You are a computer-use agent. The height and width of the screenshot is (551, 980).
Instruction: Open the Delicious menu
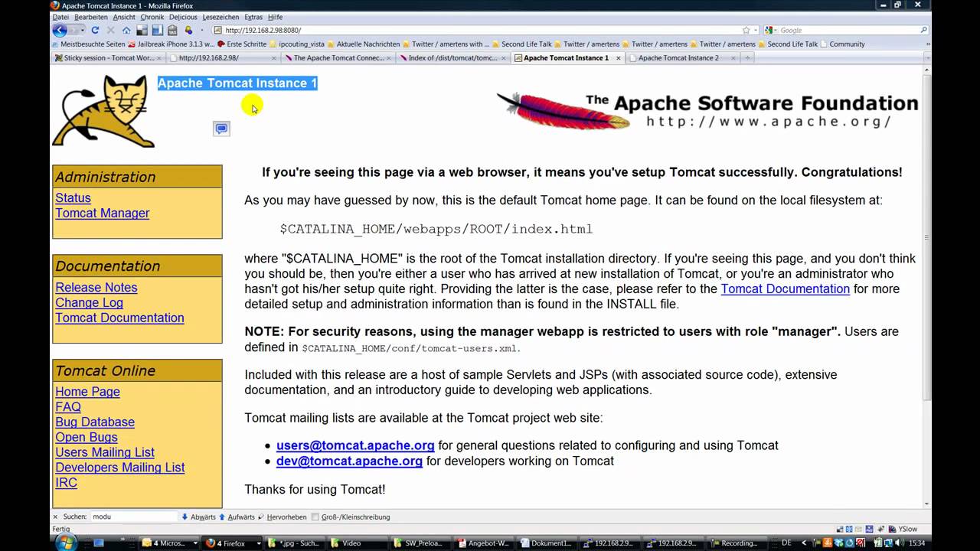tap(183, 17)
